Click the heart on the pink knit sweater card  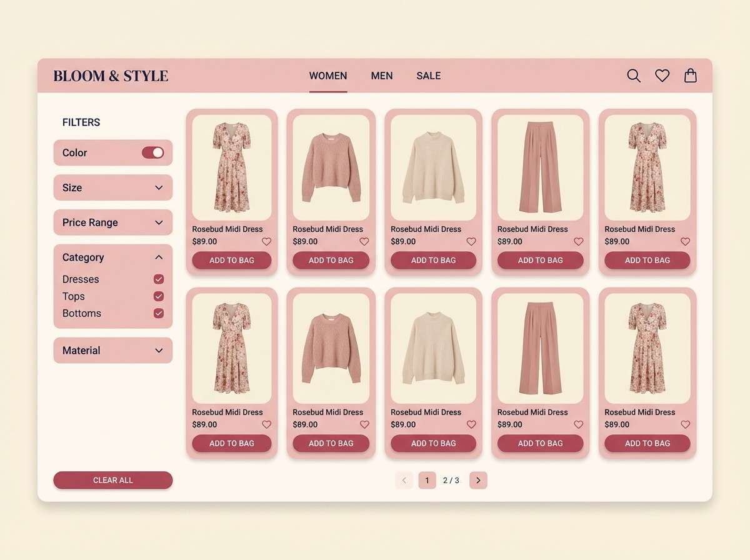point(364,241)
